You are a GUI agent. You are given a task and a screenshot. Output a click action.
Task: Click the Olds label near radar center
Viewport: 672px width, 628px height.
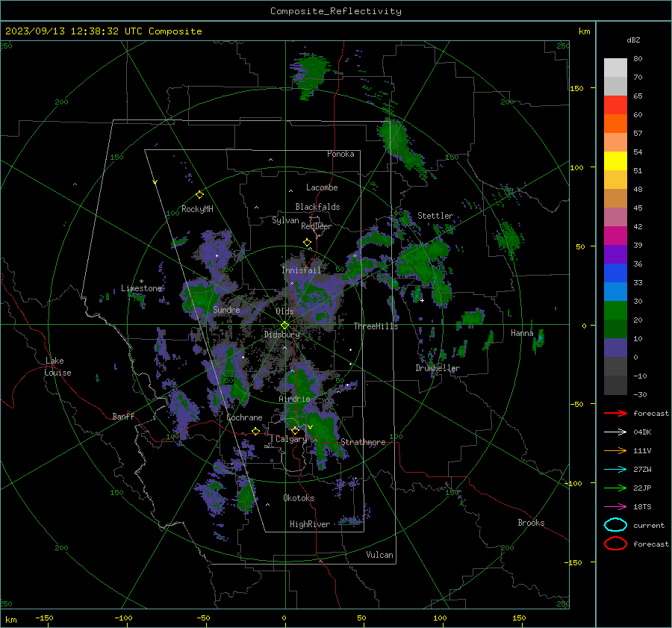284,311
